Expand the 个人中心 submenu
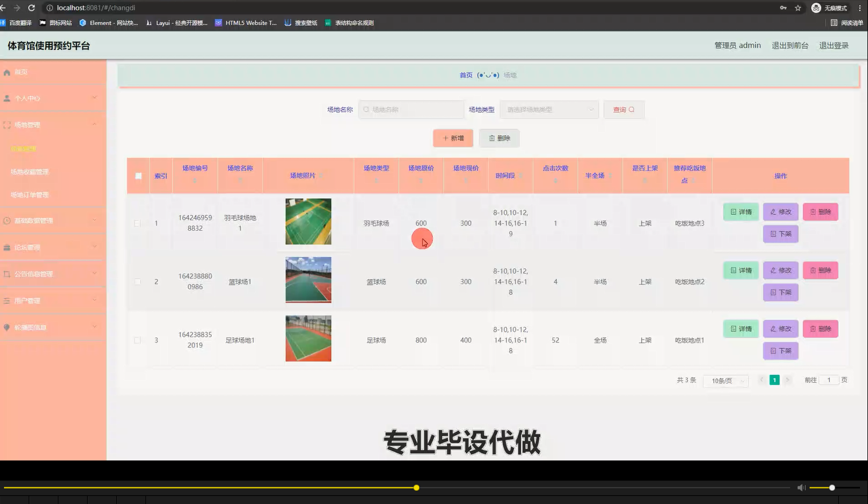Screen dimensions: 868x504 [x=52, y=97]
